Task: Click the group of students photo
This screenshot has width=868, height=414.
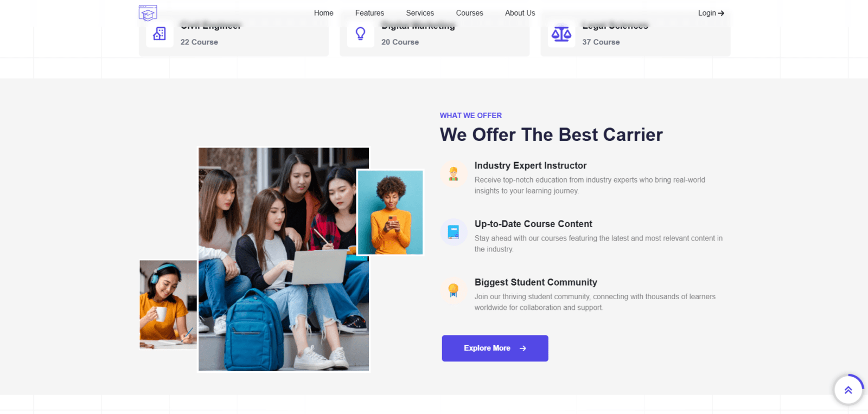Action: (x=284, y=259)
